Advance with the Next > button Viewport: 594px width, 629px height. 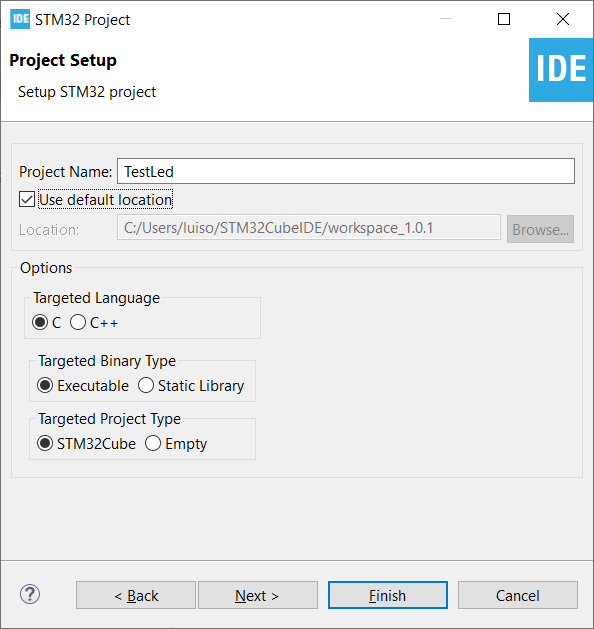[258, 595]
